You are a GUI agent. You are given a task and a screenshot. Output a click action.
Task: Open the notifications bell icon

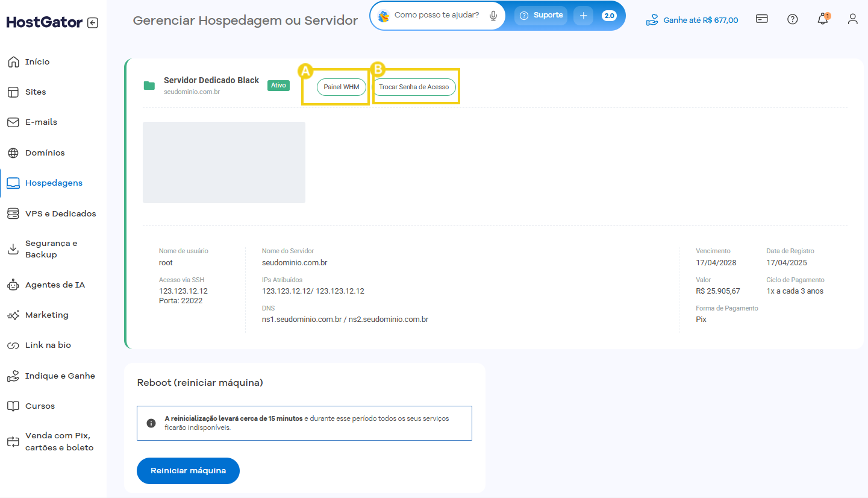click(x=823, y=19)
